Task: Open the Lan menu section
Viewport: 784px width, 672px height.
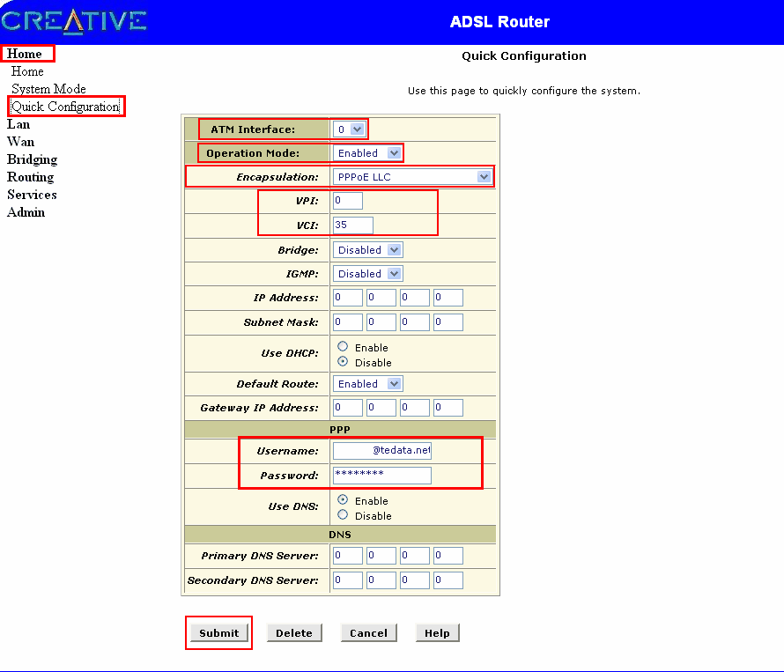Action: pyautogui.click(x=18, y=124)
